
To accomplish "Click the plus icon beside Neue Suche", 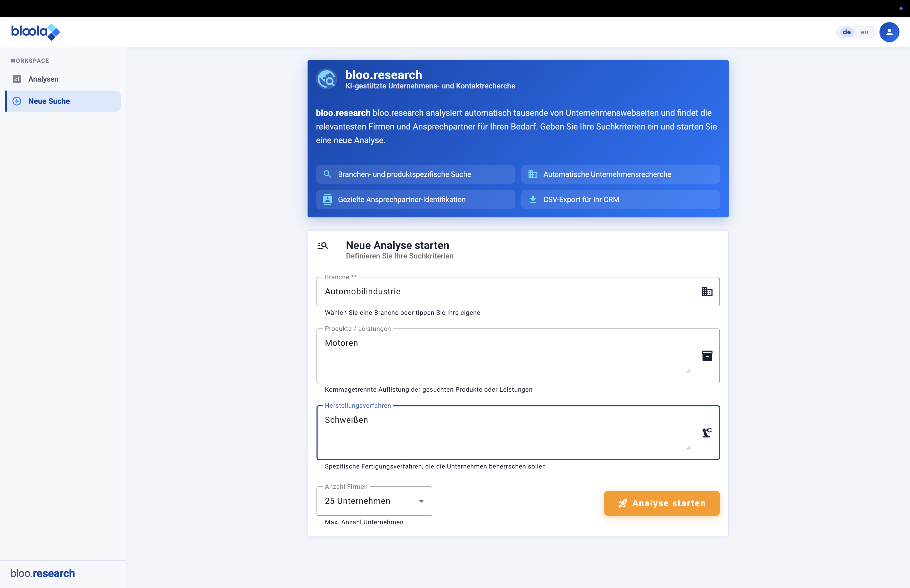I will [x=17, y=101].
